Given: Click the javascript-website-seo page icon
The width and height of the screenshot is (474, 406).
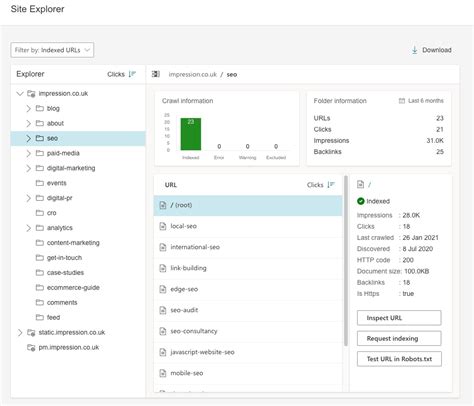Looking at the screenshot, I should tap(163, 352).
